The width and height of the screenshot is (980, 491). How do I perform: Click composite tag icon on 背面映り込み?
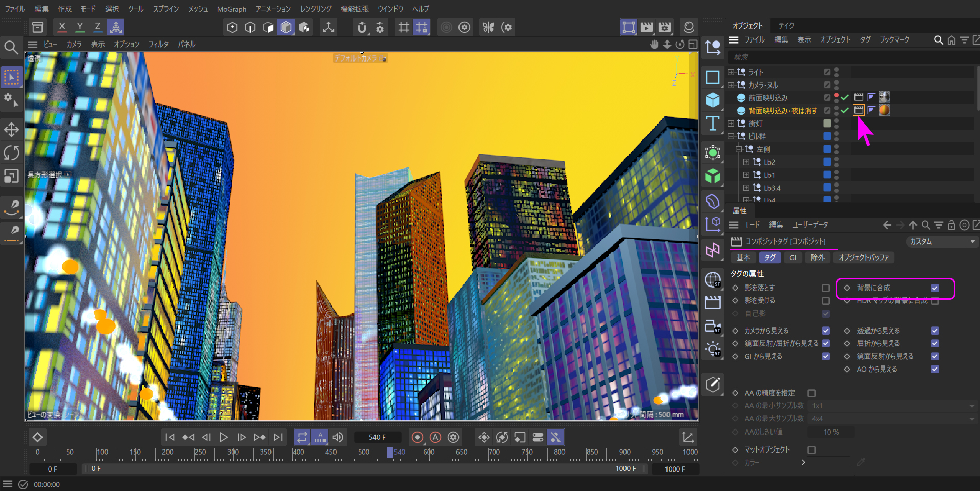pos(859,110)
